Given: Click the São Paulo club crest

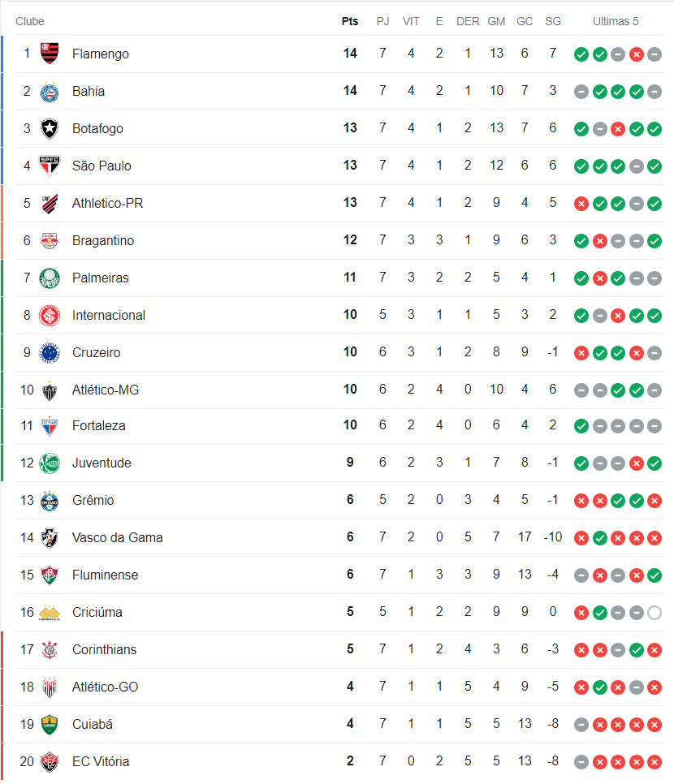Looking at the screenshot, I should coord(50,166).
